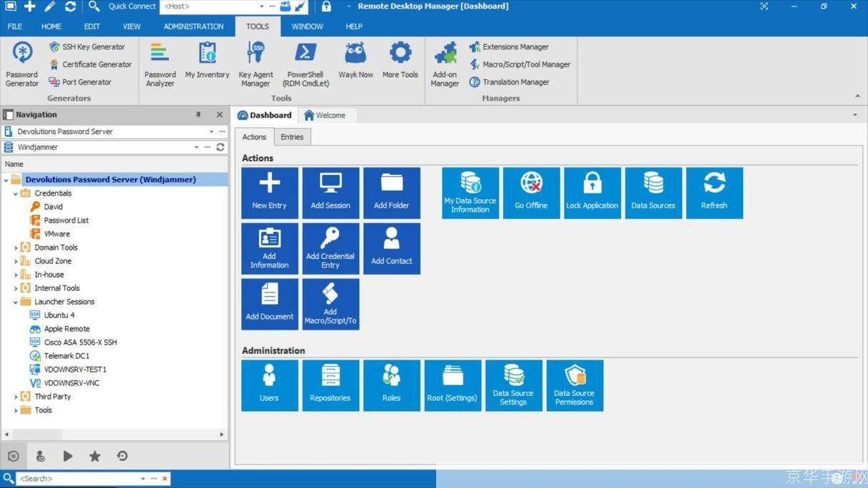Click the favorites star in navigation footer
The image size is (868, 488).
click(x=94, y=456)
